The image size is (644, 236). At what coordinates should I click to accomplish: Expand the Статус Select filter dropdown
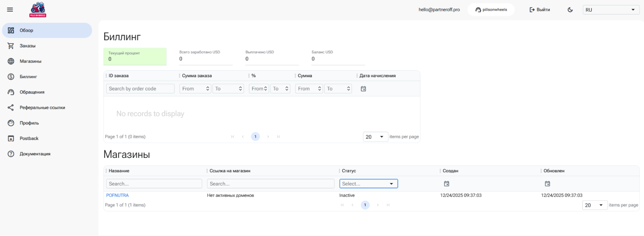coord(368,184)
